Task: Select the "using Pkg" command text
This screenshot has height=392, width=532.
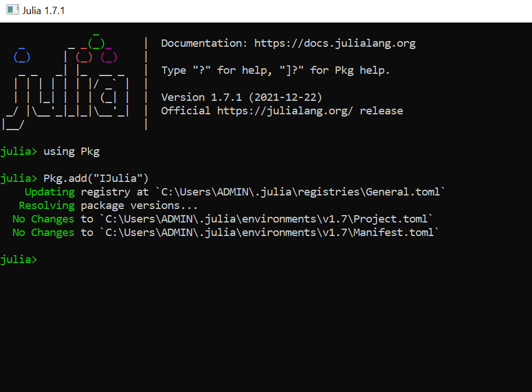Action: tap(73, 151)
